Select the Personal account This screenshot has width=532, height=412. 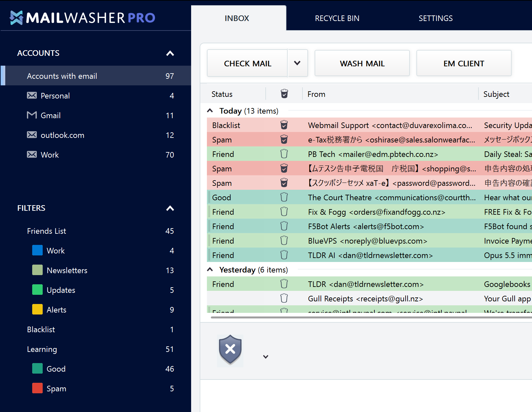coord(96,96)
